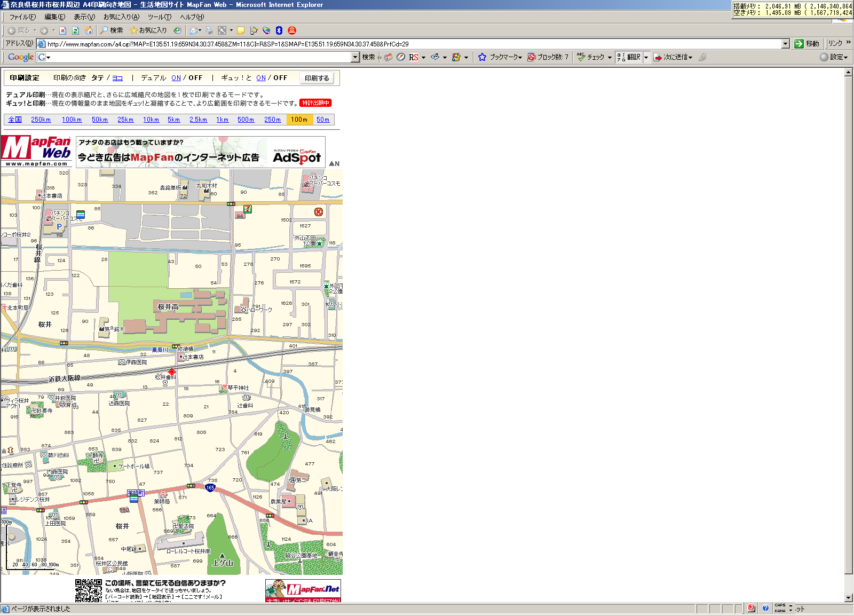Screen dimensions: 854x616
Task: Open the ツール(T) menu
Action: tap(160, 17)
